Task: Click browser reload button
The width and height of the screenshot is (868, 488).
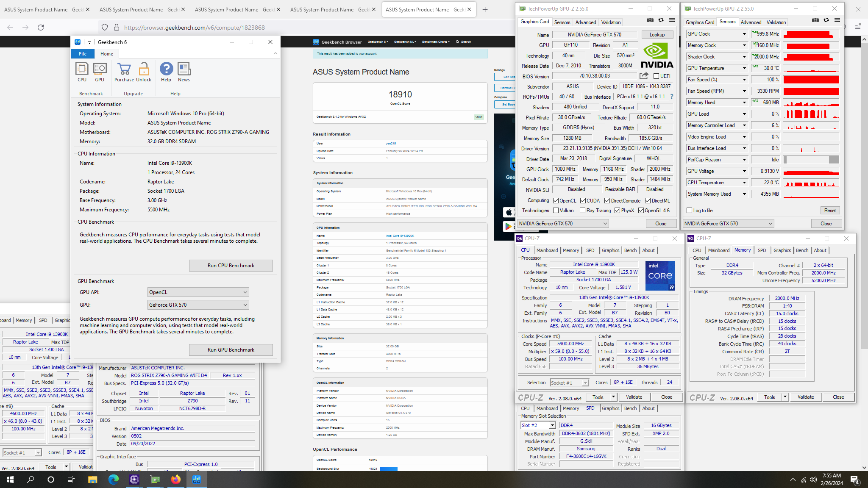Action: point(41,28)
